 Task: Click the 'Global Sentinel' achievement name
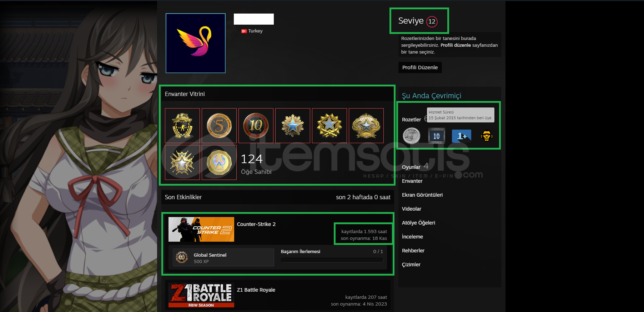tap(210, 255)
